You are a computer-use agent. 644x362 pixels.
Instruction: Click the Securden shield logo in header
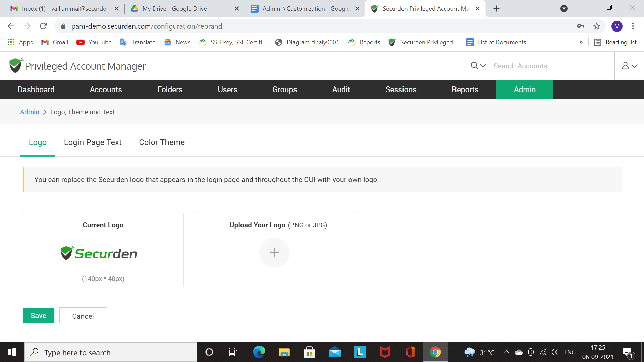tap(15, 66)
